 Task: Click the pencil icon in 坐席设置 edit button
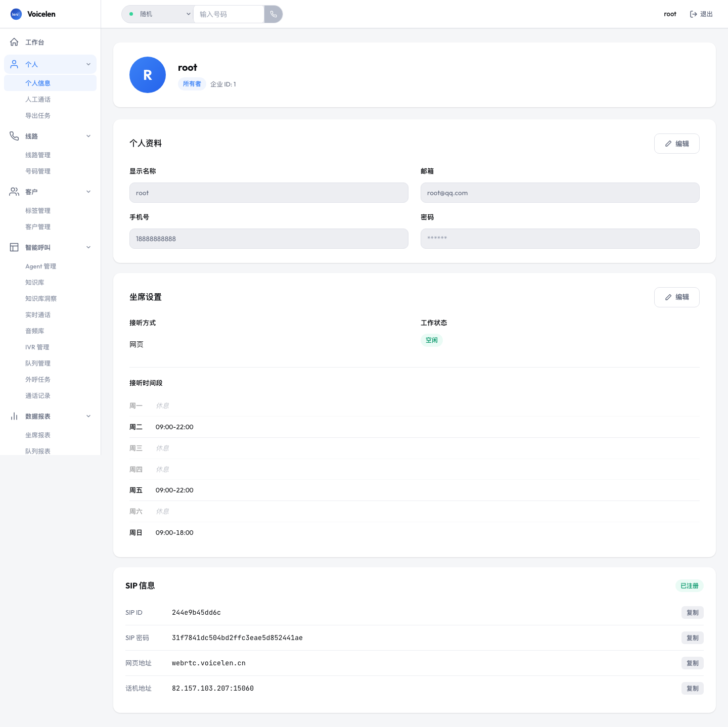tap(668, 297)
